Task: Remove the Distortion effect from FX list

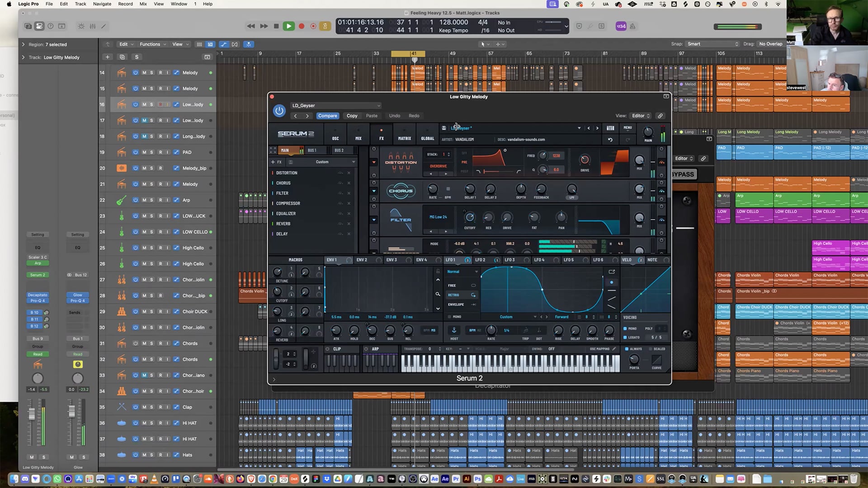Action: tap(349, 173)
